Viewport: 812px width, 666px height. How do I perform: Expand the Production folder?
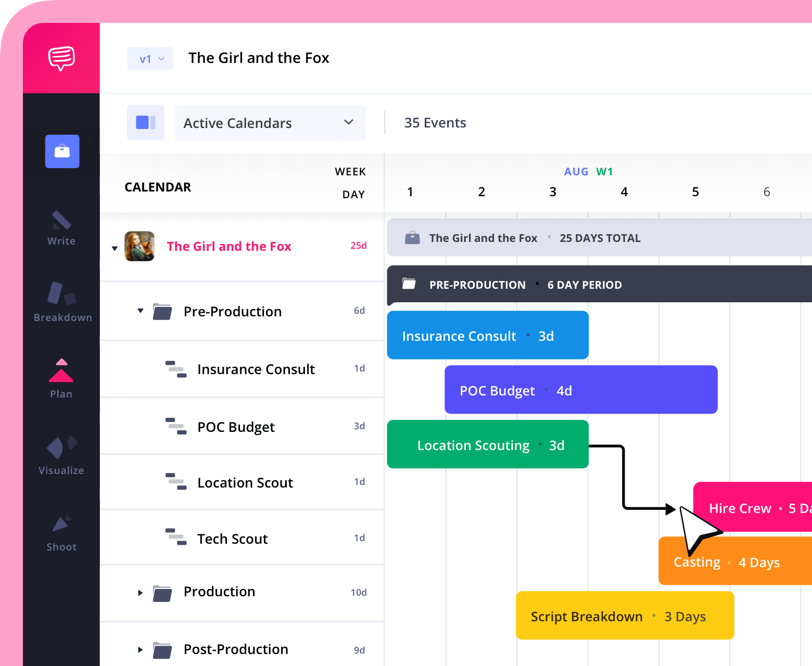point(140,593)
